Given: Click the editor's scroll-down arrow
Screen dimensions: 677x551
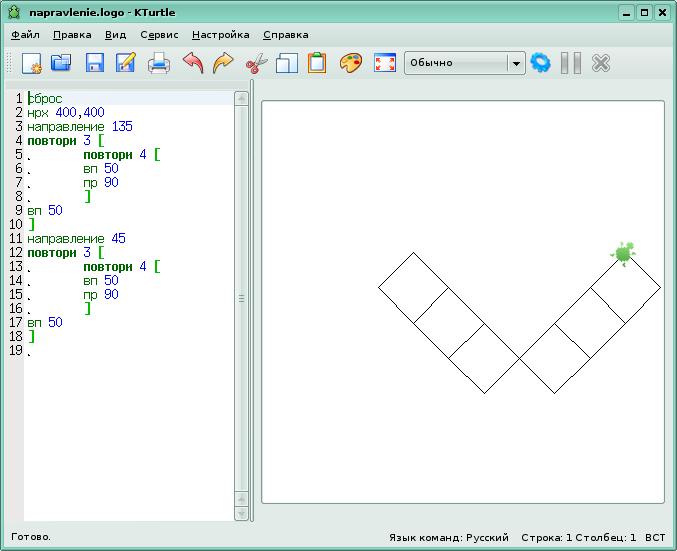Looking at the screenshot, I should click(241, 513).
